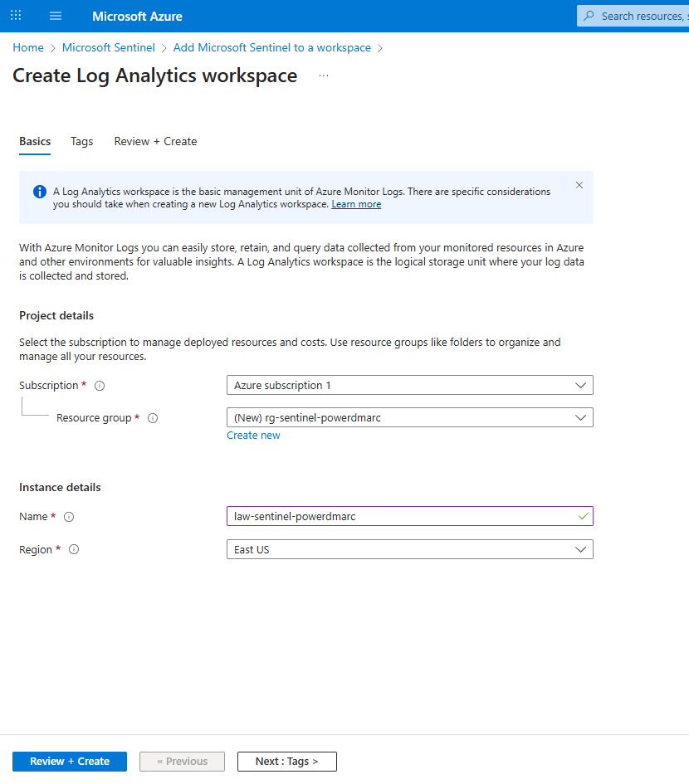Click the Instance details heading
Screen dimensions: 689x784
pyautogui.click(x=60, y=487)
